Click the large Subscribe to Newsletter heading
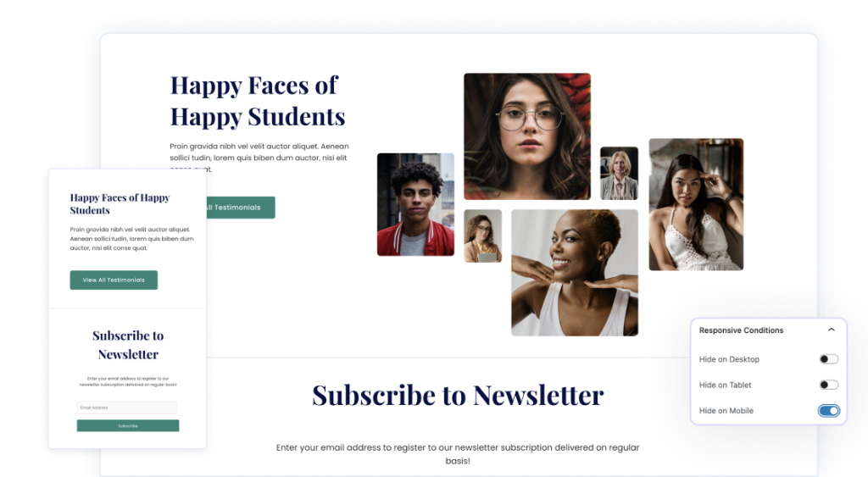Viewport: 868px width, 477px height. [x=458, y=395]
